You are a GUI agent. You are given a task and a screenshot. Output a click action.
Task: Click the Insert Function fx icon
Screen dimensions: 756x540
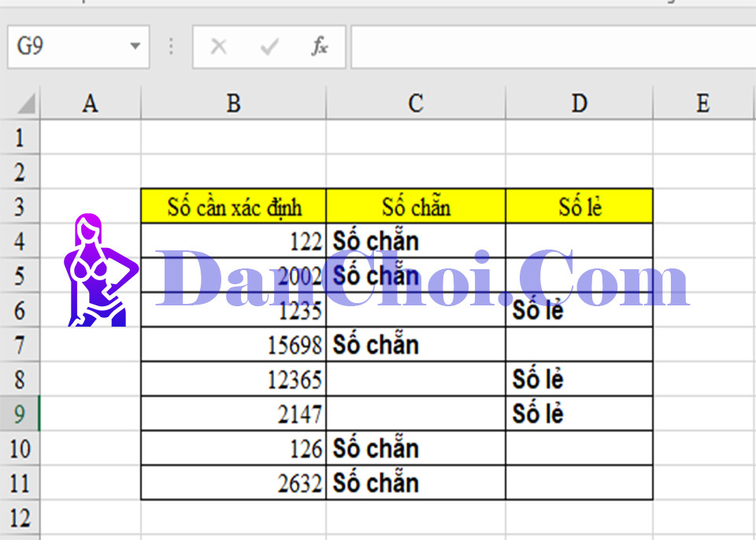point(317,46)
